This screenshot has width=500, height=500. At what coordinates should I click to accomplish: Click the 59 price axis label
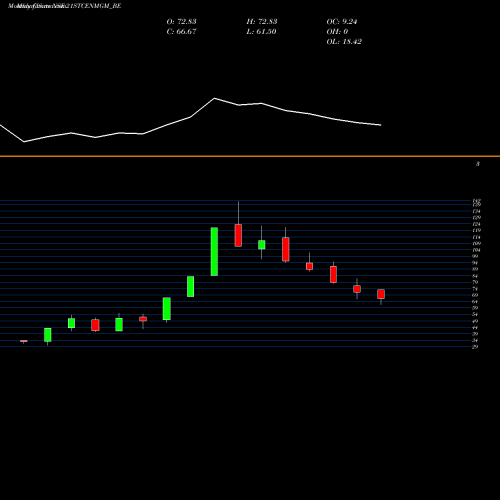point(475,308)
